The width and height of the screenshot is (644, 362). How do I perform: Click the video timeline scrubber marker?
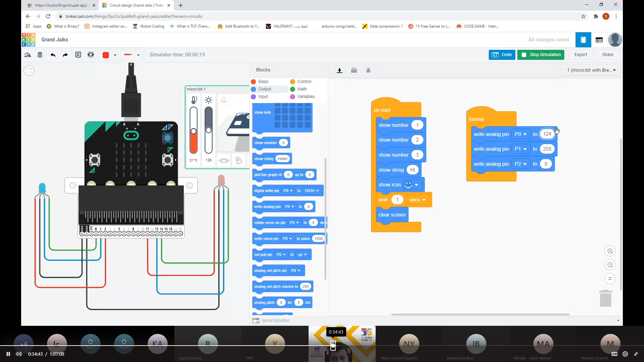pos(333,346)
